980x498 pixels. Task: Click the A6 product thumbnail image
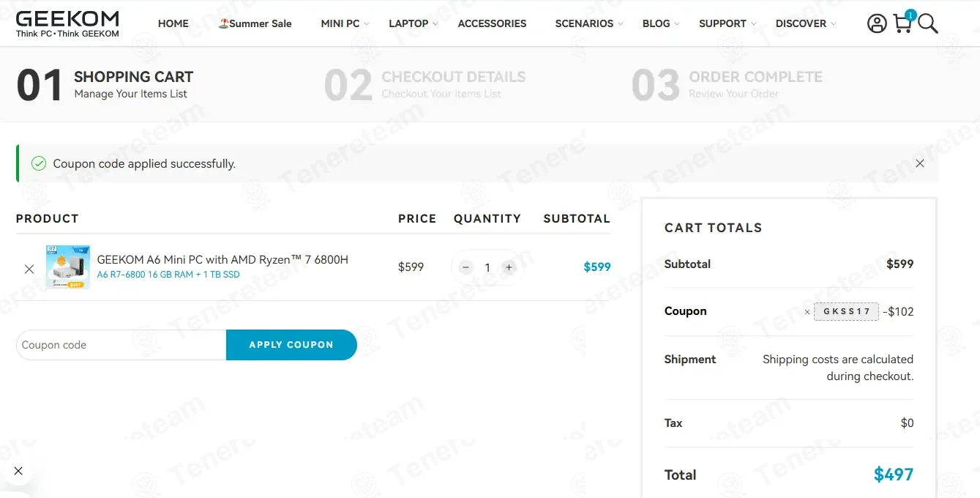(x=68, y=267)
